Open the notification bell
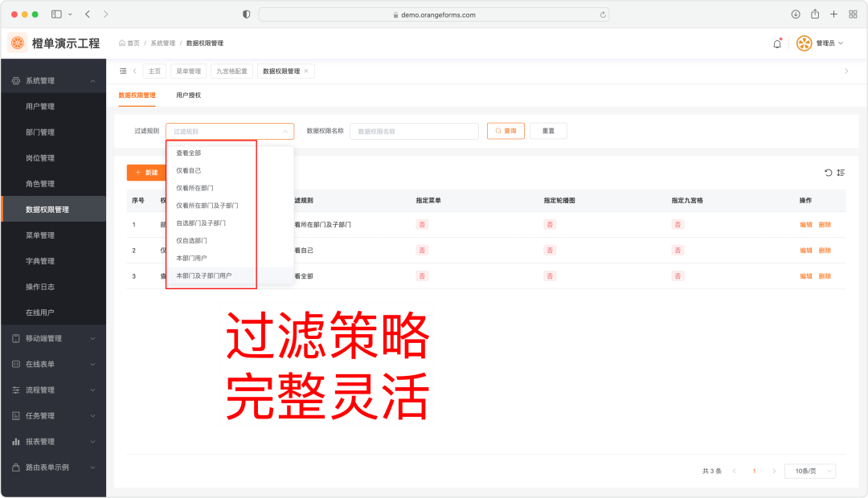This screenshot has width=868, height=498. coord(777,43)
